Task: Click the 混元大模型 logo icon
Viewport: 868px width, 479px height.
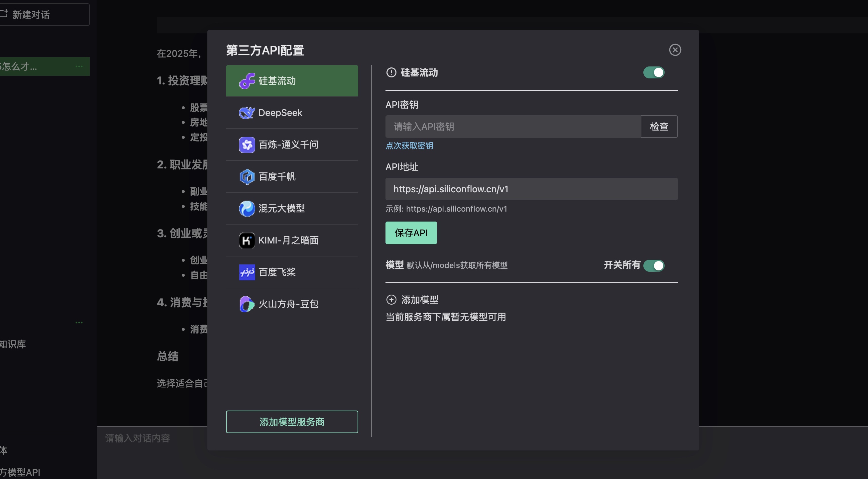Action: coord(247,208)
